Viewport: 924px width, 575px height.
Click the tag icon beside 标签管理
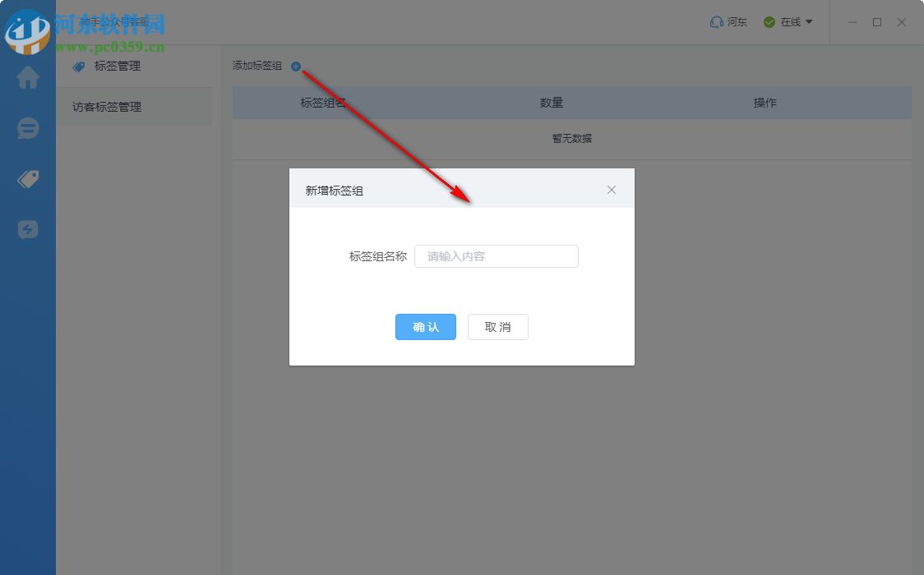(78, 67)
